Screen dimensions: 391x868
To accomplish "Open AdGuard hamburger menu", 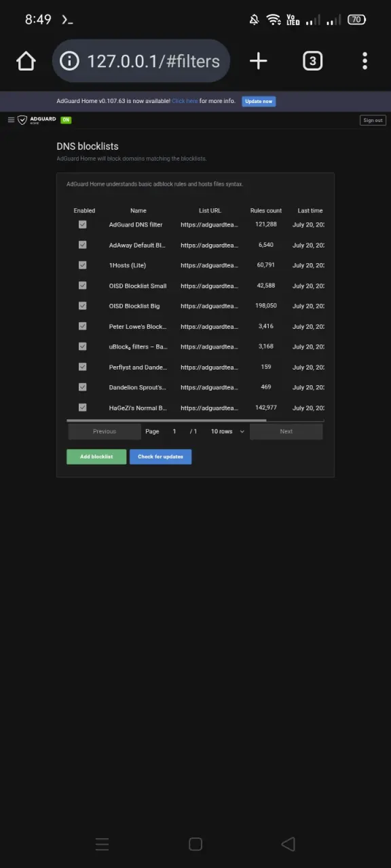I will click(x=11, y=120).
